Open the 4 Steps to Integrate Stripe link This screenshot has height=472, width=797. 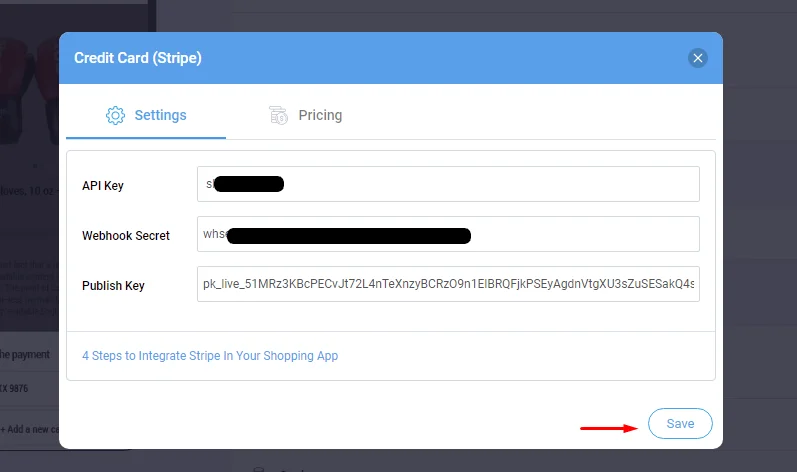click(210, 356)
